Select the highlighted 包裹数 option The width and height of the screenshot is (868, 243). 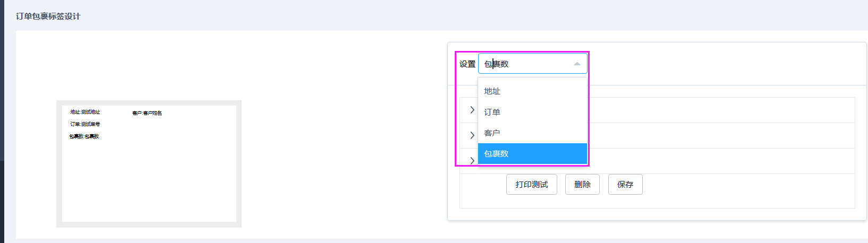[x=532, y=153]
